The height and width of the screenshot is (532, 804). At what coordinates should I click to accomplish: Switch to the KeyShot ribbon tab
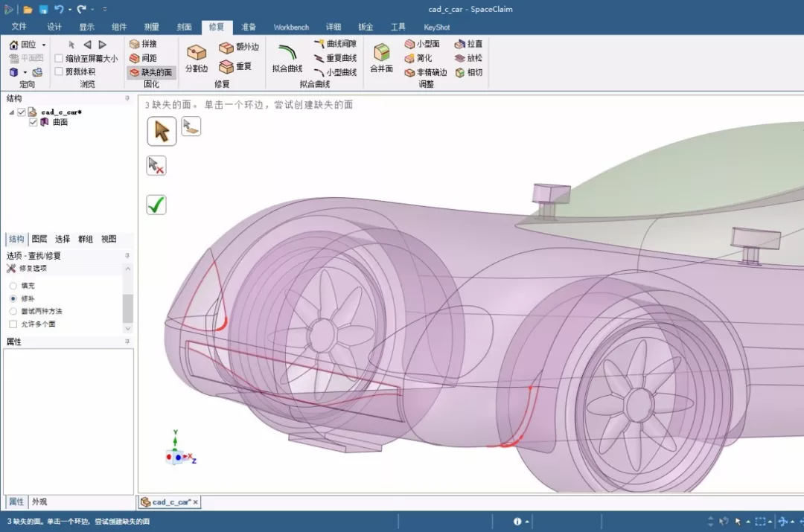pyautogui.click(x=437, y=28)
